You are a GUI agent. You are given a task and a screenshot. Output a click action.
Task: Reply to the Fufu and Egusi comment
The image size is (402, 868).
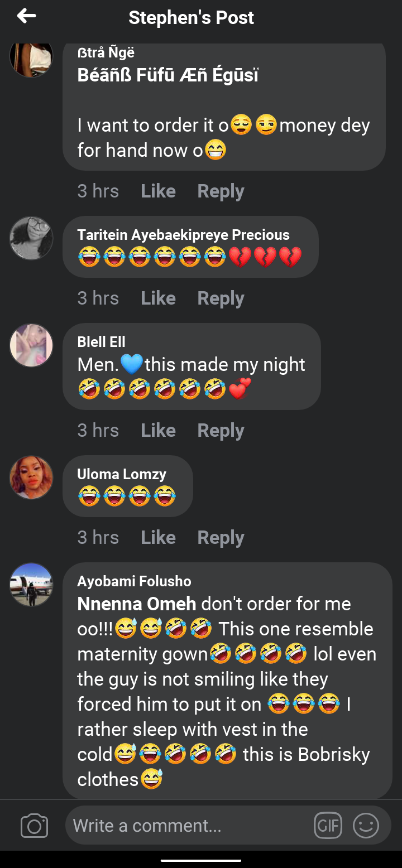tap(221, 191)
